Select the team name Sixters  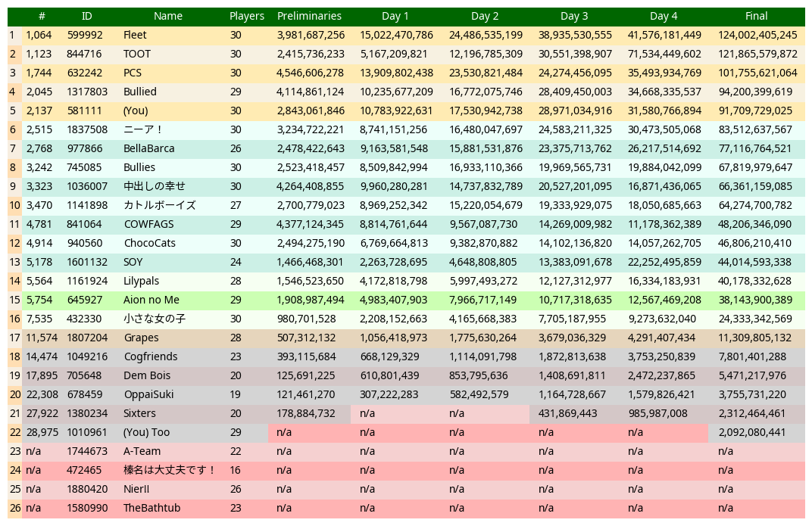140,414
